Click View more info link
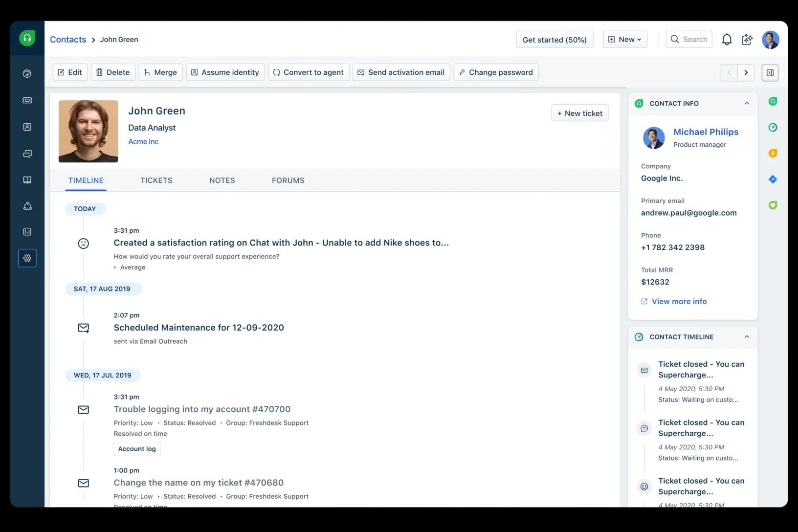This screenshot has height=532, width=798. coord(679,301)
